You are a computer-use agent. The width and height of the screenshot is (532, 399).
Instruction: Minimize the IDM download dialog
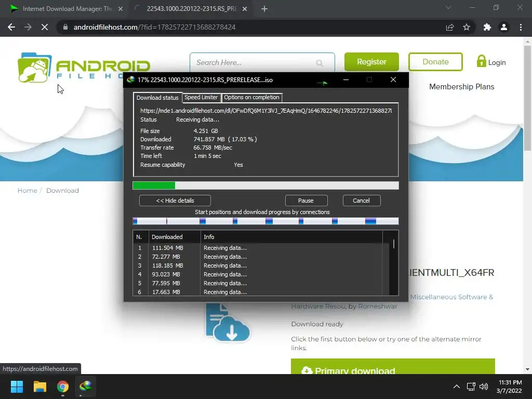(345, 79)
